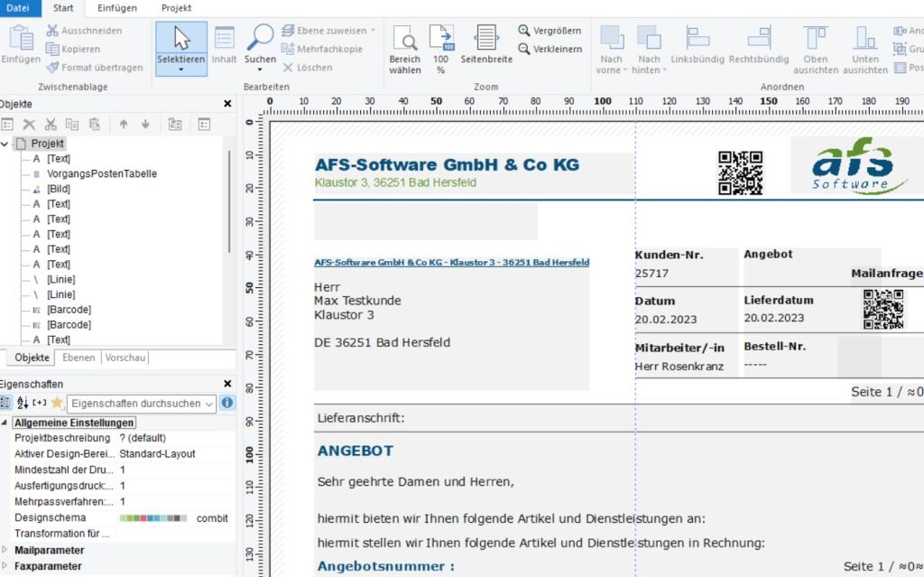Open the Nach hinten dropdown arrow
The image size is (924, 577).
664,70
